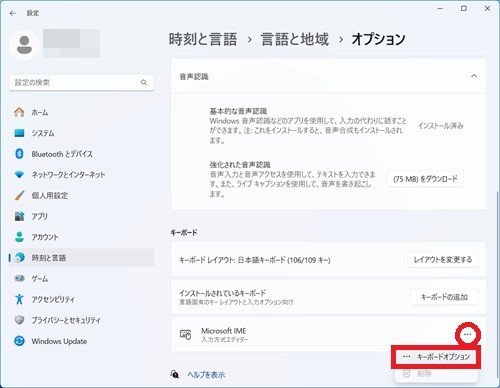Image resolution: width=500 pixels, height=388 pixels.
Task: Open ホーム in the sidebar
Action: click(81, 112)
